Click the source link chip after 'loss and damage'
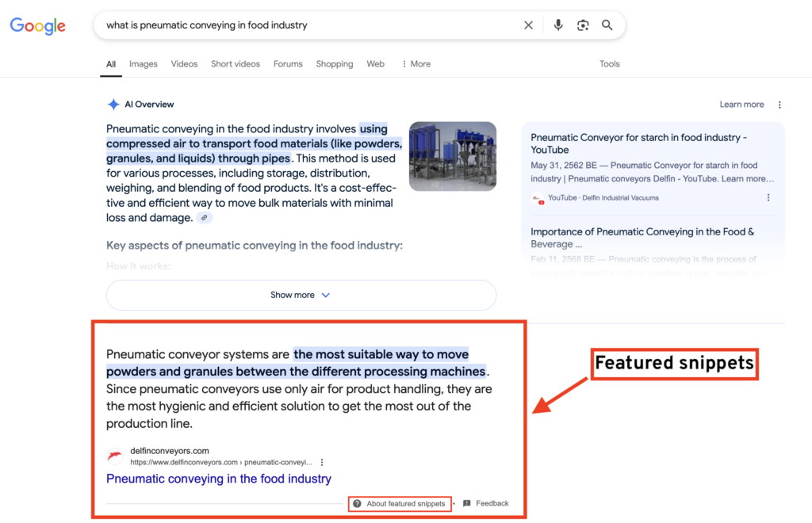 click(204, 218)
